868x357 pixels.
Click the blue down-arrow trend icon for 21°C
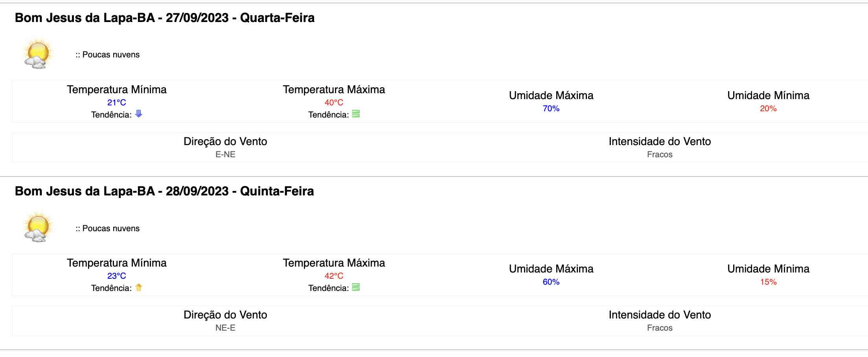[x=139, y=114]
